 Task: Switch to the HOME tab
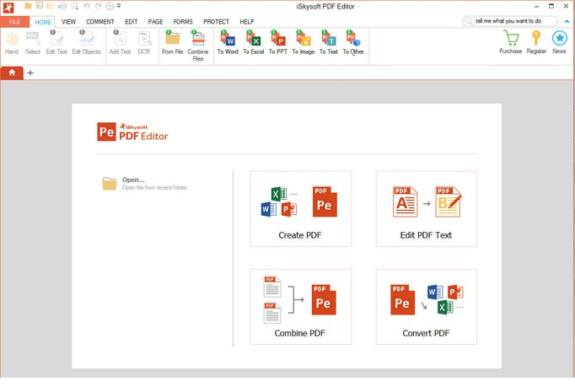coord(43,22)
